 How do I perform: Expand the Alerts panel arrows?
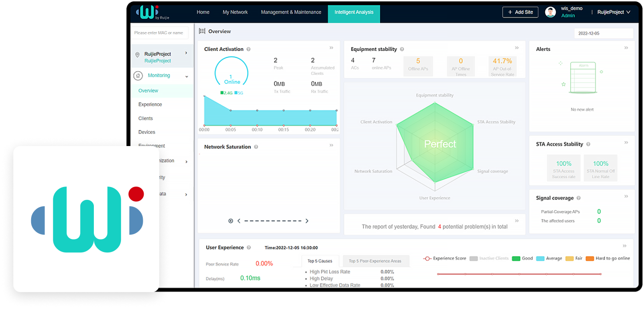point(626,48)
